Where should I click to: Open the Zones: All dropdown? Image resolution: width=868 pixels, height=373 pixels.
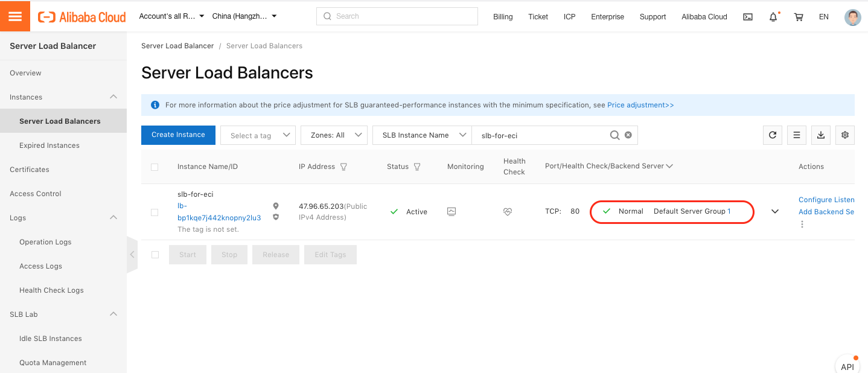tap(334, 135)
